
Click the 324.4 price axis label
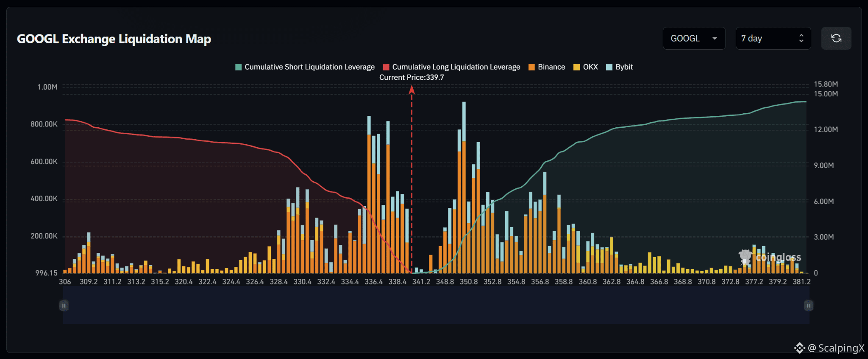231,282
